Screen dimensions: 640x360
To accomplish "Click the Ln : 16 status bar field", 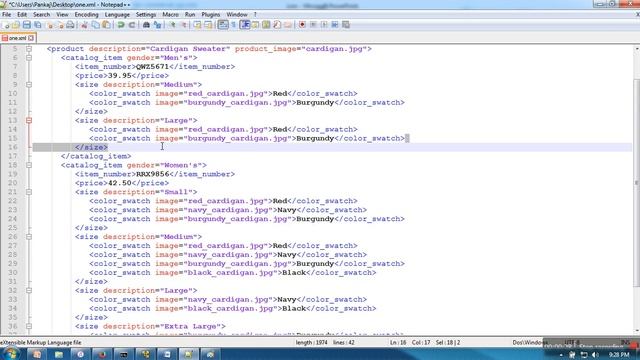I will 398,343.
